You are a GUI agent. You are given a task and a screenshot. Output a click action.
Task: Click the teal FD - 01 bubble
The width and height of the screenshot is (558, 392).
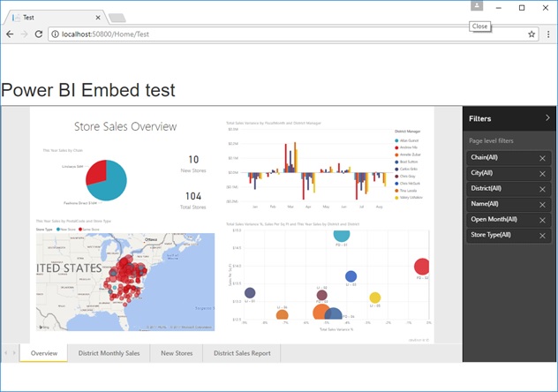(342, 235)
